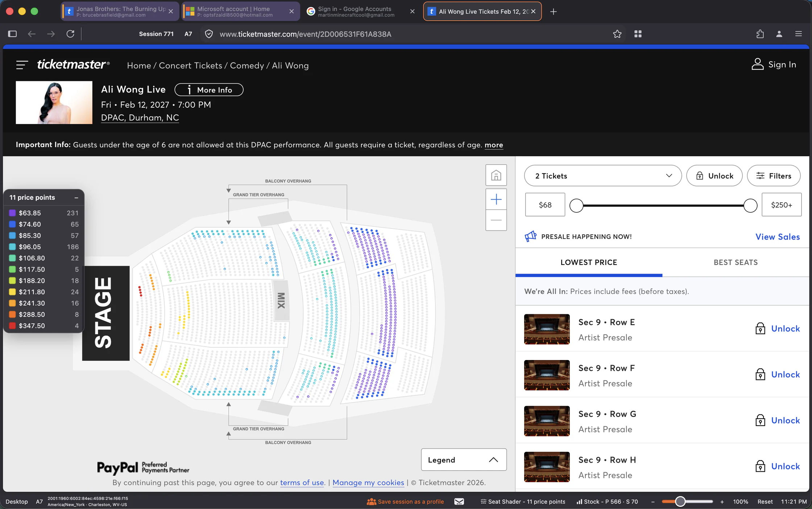The width and height of the screenshot is (812, 509).
Task: Zoom in on the seat map
Action: [496, 199]
